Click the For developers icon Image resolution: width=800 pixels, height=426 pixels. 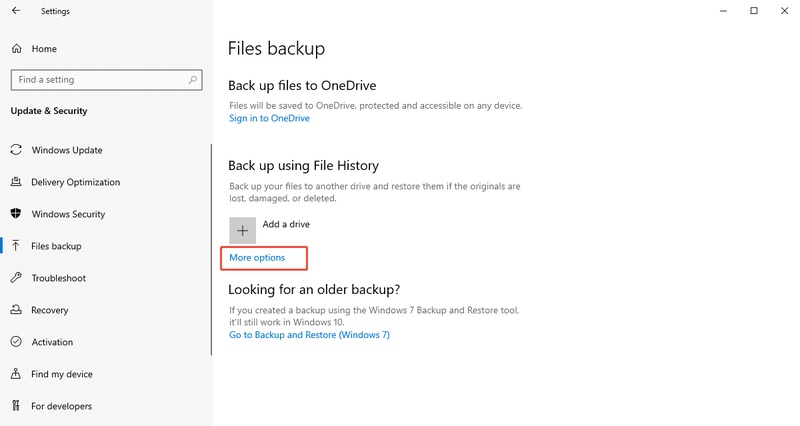[x=16, y=406]
